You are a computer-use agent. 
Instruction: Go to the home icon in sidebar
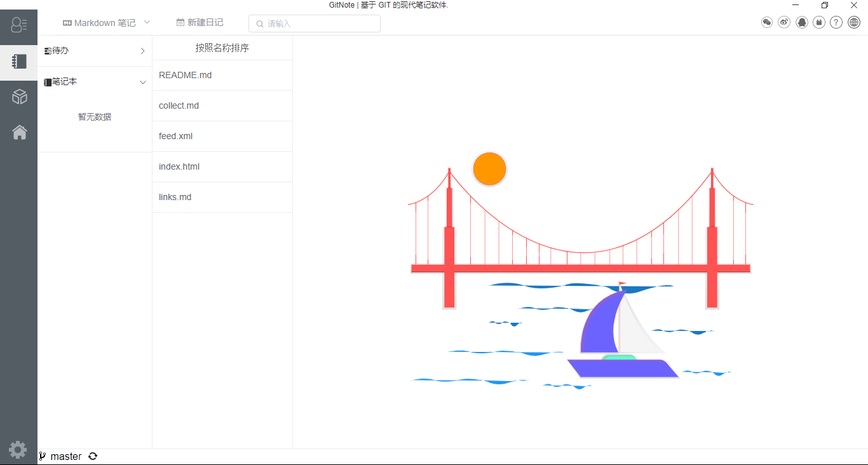[19, 132]
